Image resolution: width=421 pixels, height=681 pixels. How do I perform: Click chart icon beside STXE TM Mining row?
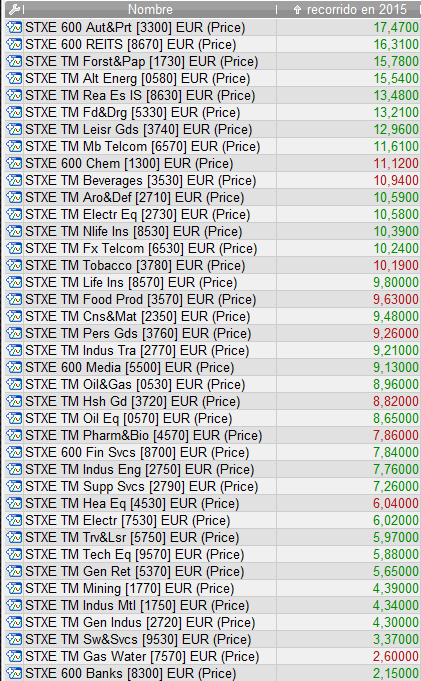(x=14, y=588)
